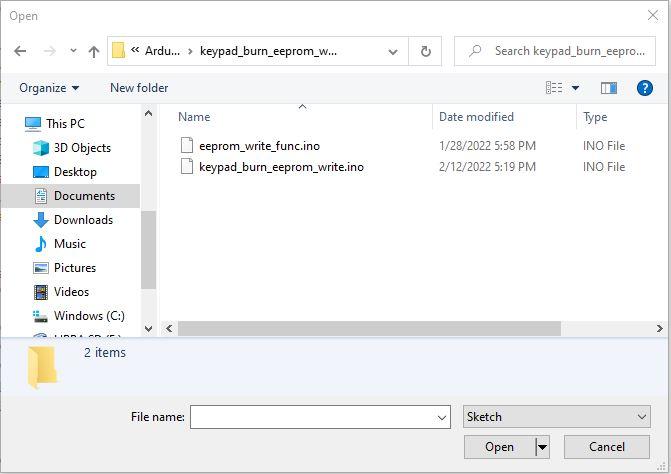Viewport: 671px width, 474px height.
Task: Open the Help question mark icon
Action: [x=645, y=88]
